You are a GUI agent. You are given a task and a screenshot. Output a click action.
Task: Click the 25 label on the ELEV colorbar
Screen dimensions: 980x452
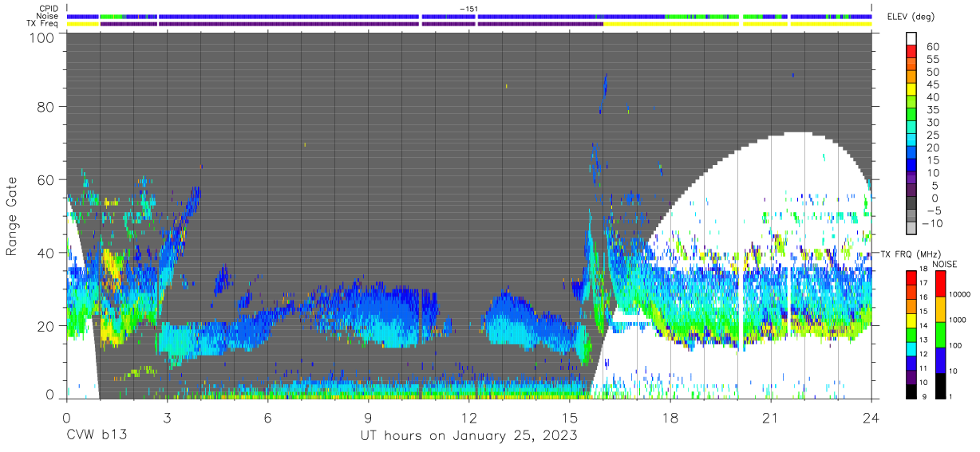[931, 135]
